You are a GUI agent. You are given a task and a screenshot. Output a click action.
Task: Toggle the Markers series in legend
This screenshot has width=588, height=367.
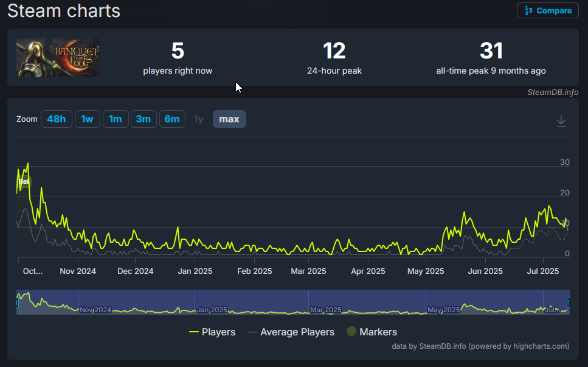[x=372, y=332]
